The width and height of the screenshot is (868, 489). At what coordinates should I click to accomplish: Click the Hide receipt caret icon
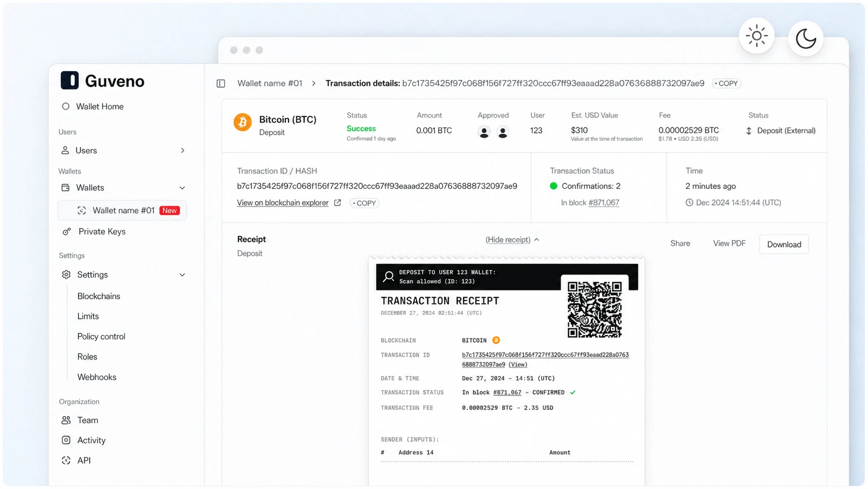537,240
